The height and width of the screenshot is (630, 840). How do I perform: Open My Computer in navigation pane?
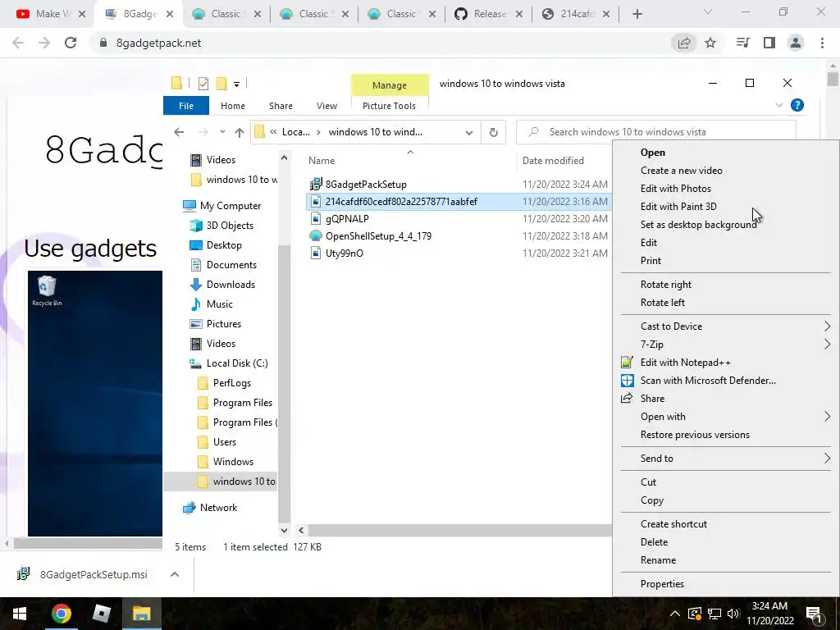pyautogui.click(x=231, y=206)
